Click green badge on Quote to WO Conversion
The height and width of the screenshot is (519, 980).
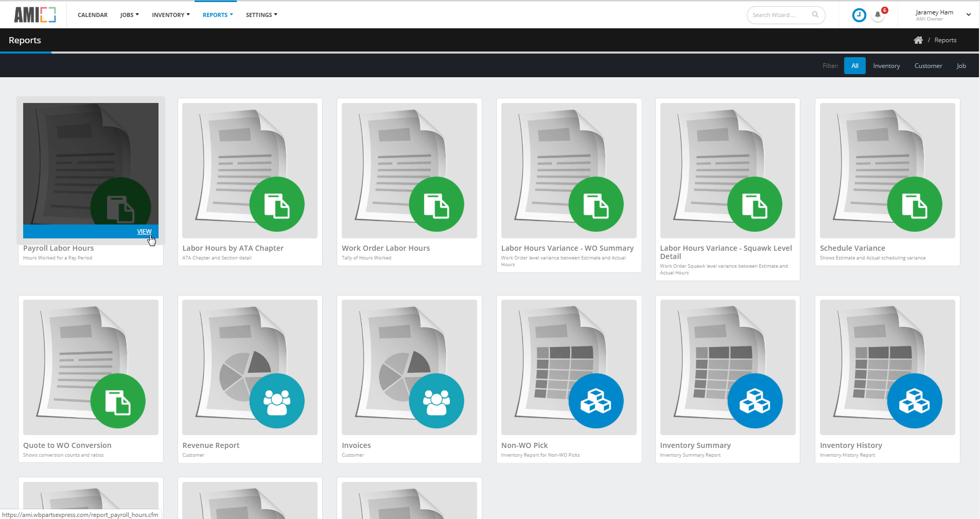coord(118,401)
